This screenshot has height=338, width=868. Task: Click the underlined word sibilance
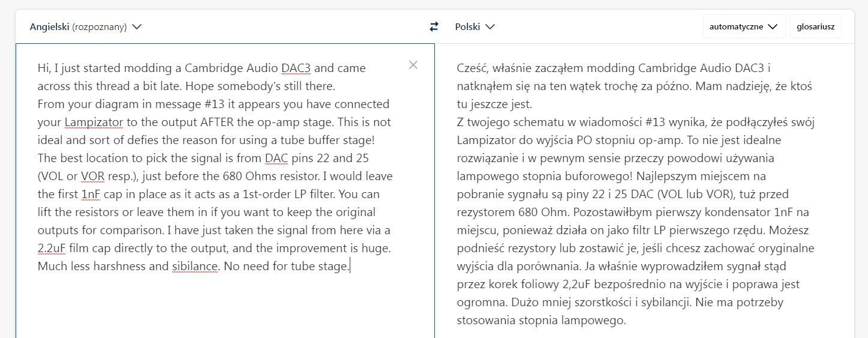[x=194, y=266]
